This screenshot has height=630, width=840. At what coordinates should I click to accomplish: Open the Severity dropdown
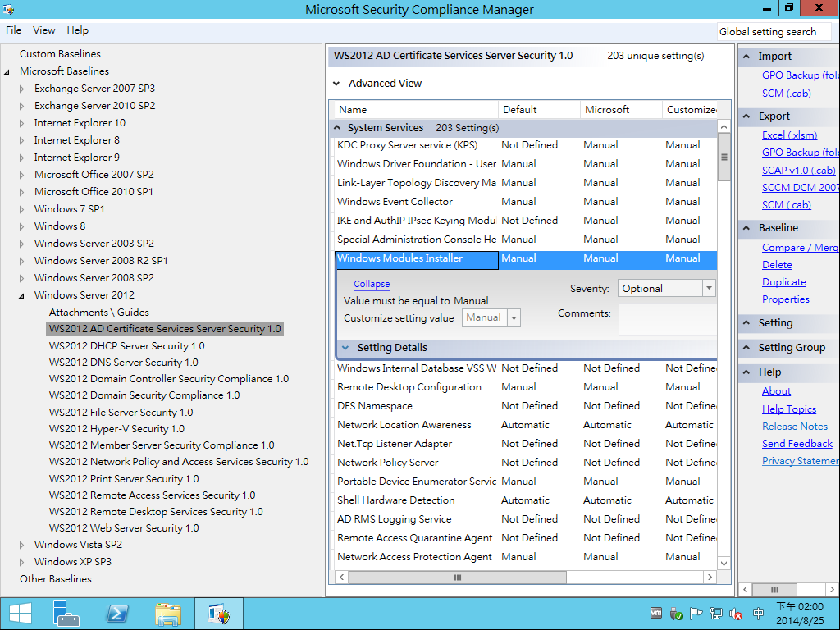pyautogui.click(x=709, y=288)
